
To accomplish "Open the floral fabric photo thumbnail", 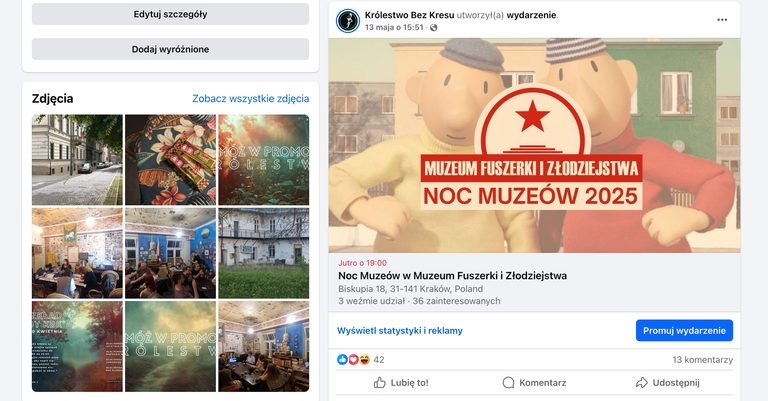I will pos(170,160).
